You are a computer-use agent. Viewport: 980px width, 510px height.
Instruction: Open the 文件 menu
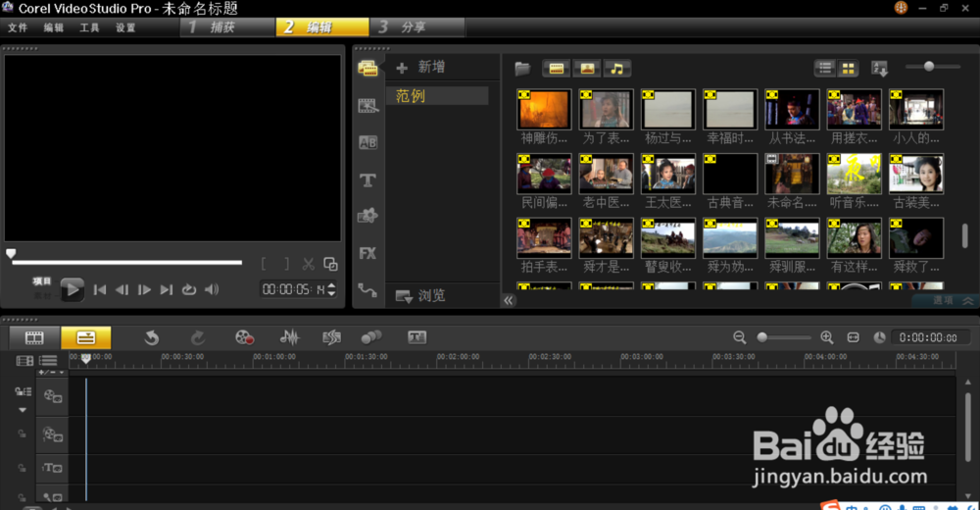[x=18, y=27]
